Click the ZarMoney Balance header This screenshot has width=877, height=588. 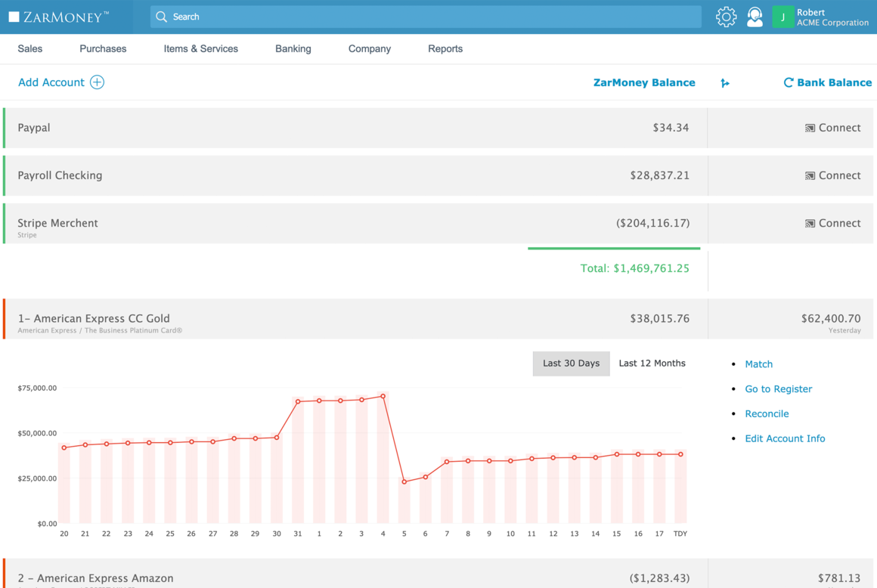pos(644,82)
